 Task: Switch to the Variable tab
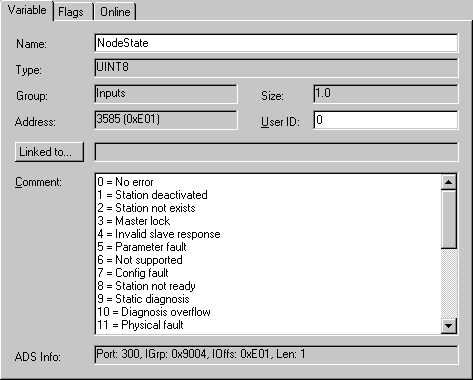(x=27, y=10)
